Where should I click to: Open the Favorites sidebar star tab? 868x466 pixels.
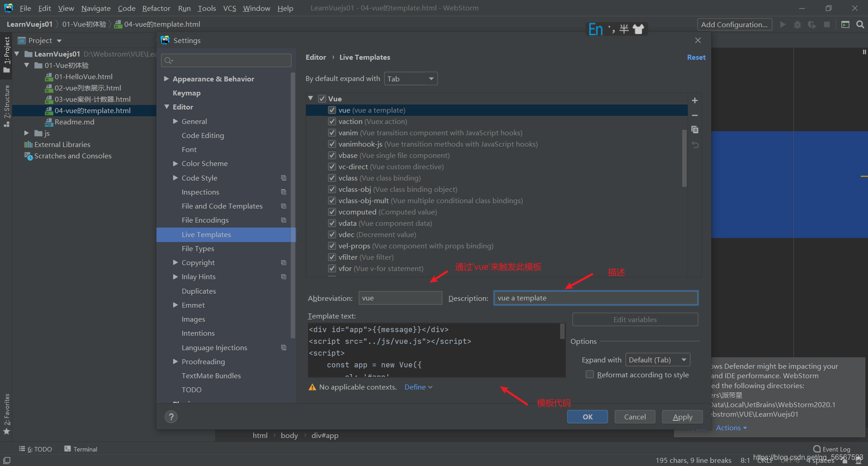[6, 415]
